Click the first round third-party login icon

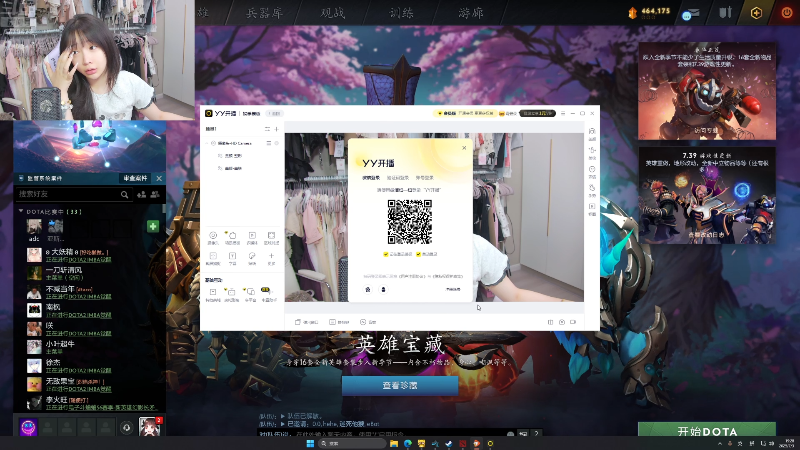click(x=368, y=289)
